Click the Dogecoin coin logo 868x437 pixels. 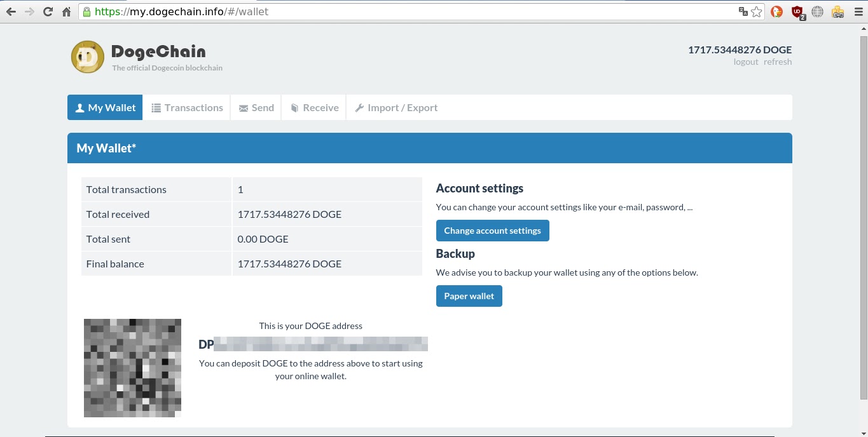pos(87,57)
